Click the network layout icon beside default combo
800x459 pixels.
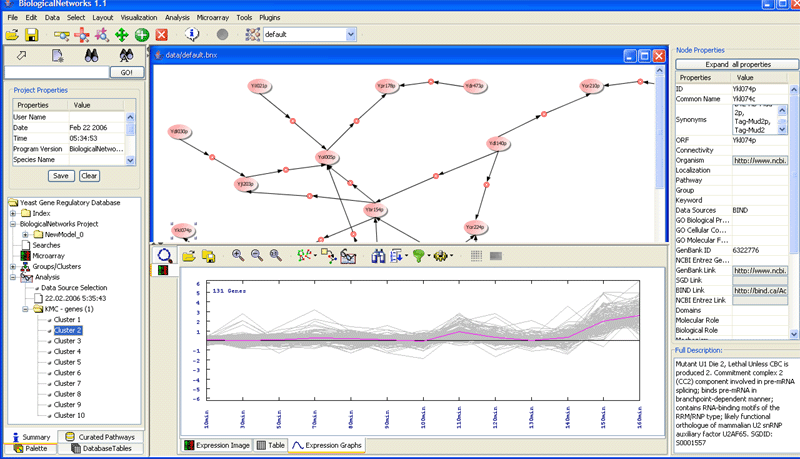point(253,35)
